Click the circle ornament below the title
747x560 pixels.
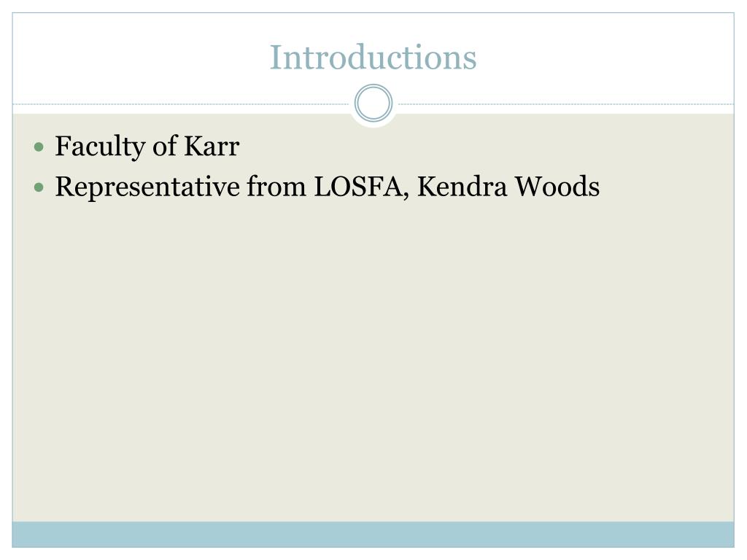[373, 104]
